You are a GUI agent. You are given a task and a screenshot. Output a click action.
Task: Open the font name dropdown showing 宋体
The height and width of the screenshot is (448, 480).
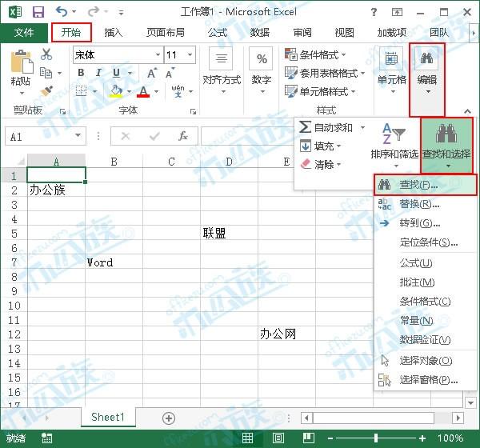[x=158, y=55]
